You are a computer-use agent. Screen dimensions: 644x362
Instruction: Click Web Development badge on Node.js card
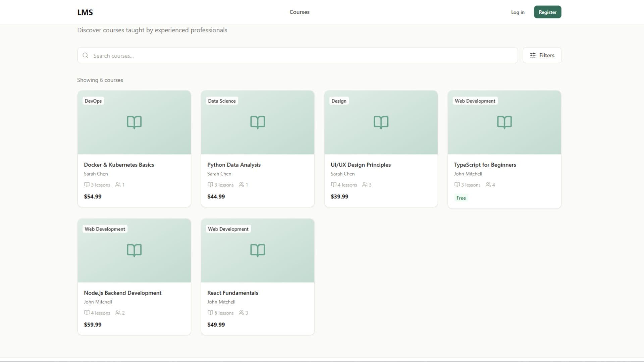(105, 229)
